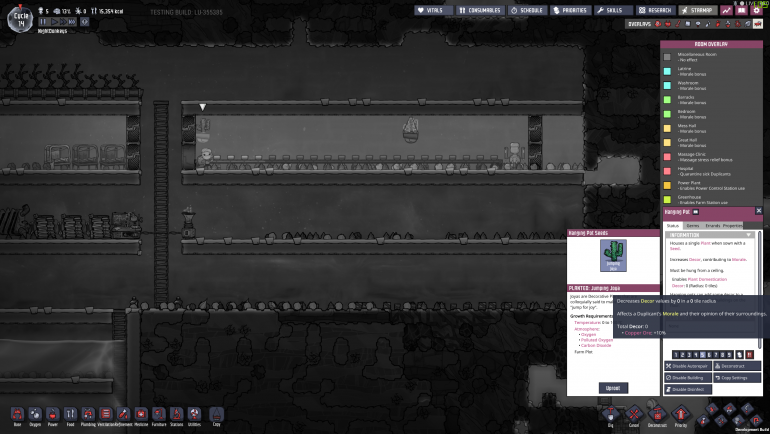Open the Food build category
Image resolution: width=770 pixels, height=434 pixels.
[70, 414]
